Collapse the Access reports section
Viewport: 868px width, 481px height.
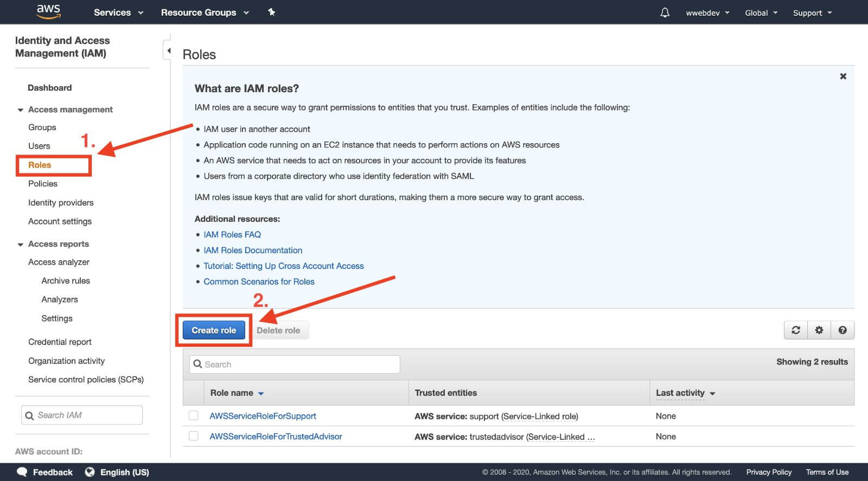[x=21, y=245]
